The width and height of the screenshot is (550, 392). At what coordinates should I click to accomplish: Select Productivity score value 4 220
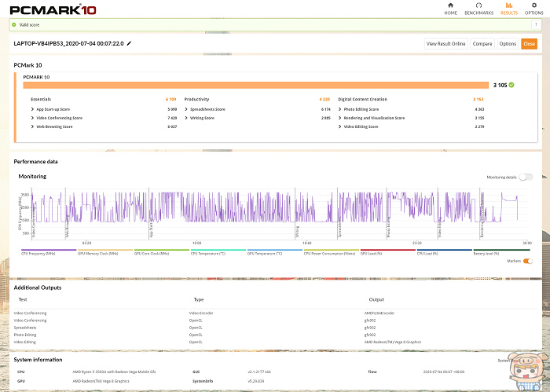coord(324,99)
